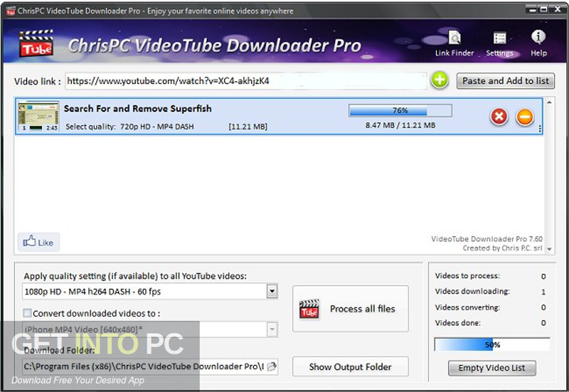Click Show Output Folder button
The height and width of the screenshot is (392, 569).
pyautogui.click(x=350, y=366)
